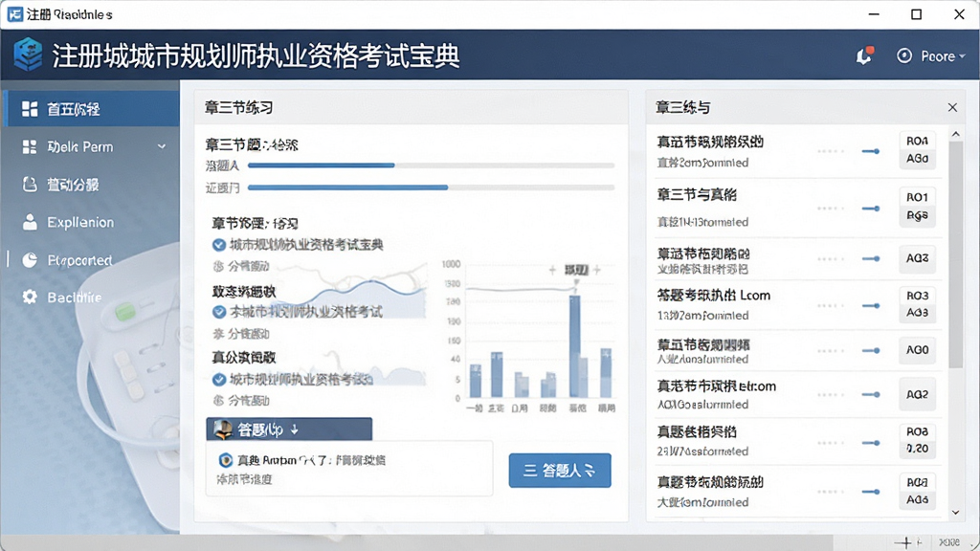Close the 章三练与 panel with X
Screen dimensions: 980x551
pyautogui.click(x=952, y=107)
